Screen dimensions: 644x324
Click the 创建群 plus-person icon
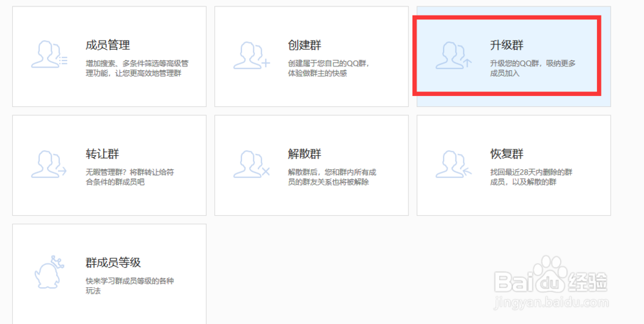tap(251, 55)
